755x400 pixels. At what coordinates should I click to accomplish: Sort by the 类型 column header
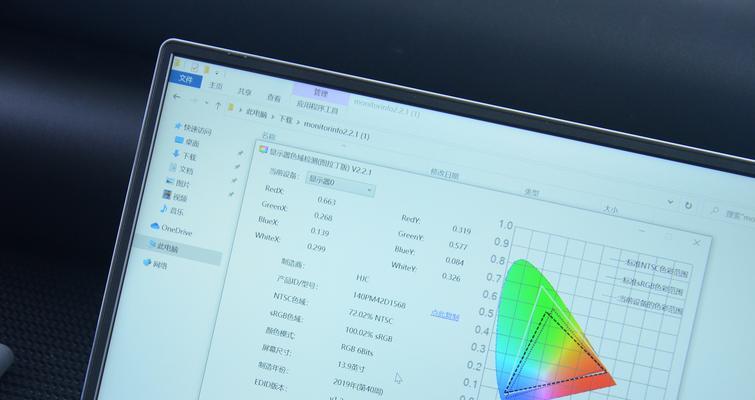tap(531, 192)
